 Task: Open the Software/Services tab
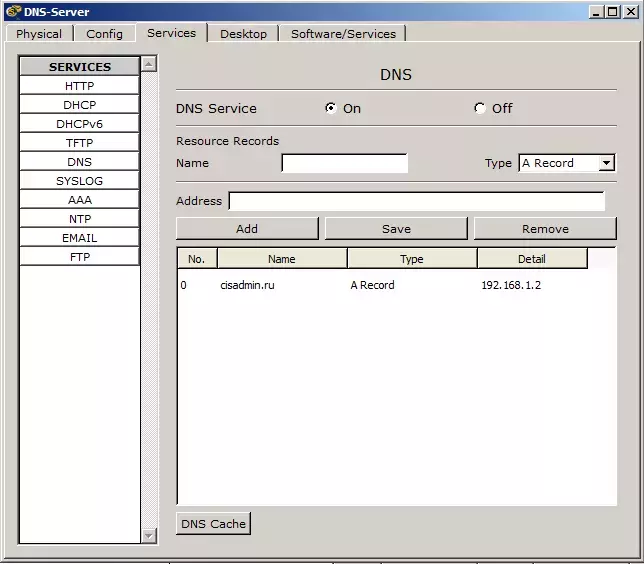click(x=343, y=34)
